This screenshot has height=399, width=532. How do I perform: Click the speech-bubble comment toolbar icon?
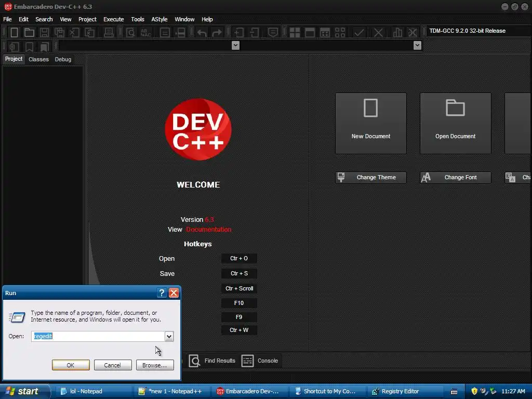click(273, 33)
